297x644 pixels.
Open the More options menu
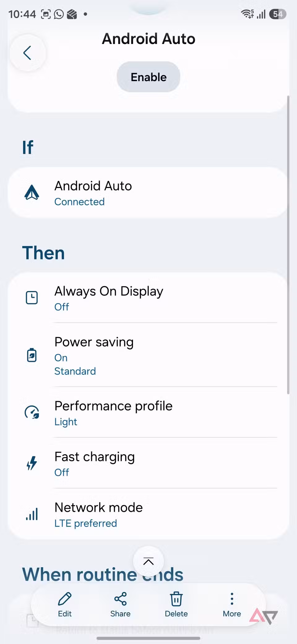coord(232,604)
